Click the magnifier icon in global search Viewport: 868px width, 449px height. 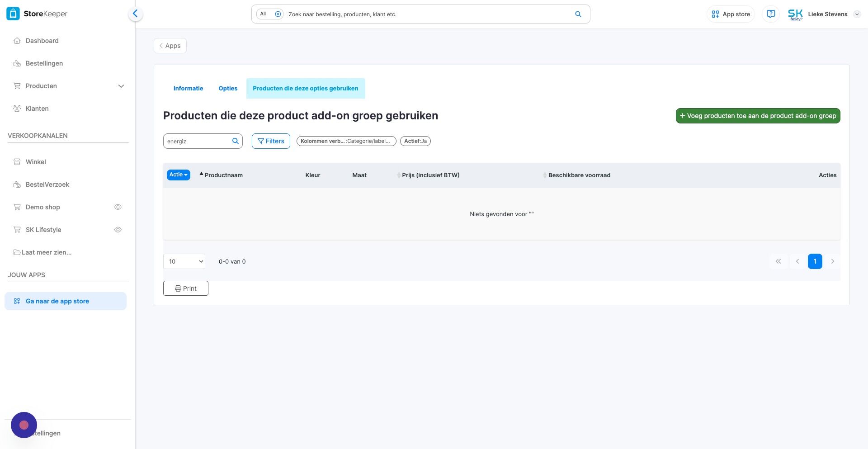[578, 14]
